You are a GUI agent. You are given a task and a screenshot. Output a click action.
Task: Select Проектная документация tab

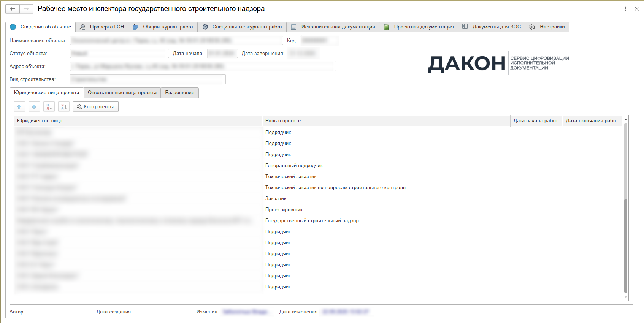point(419,27)
